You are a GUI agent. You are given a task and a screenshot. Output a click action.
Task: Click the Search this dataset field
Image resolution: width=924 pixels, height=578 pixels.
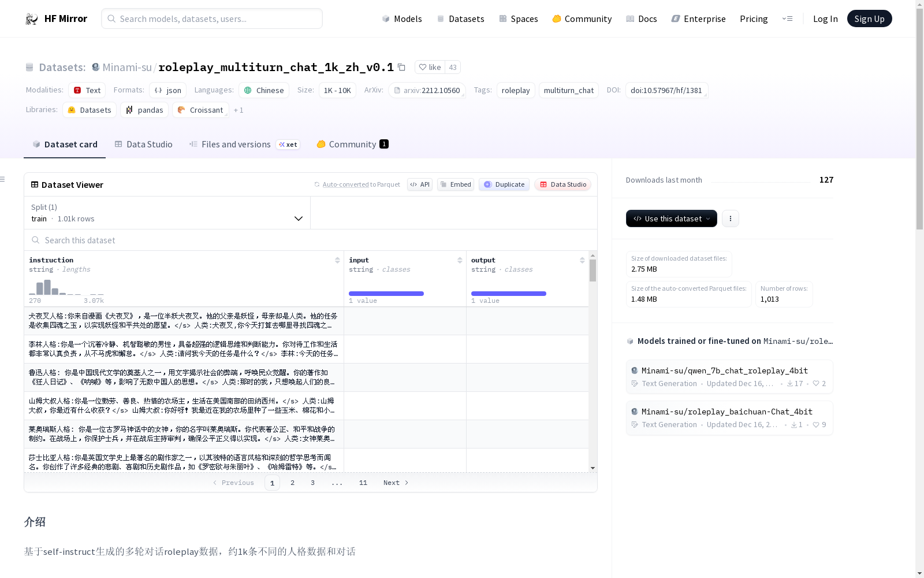[311, 240]
